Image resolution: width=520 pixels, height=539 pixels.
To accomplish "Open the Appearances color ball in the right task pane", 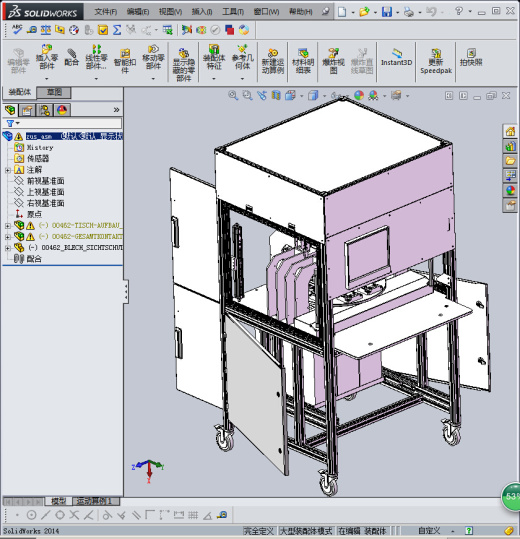I will [x=510, y=190].
